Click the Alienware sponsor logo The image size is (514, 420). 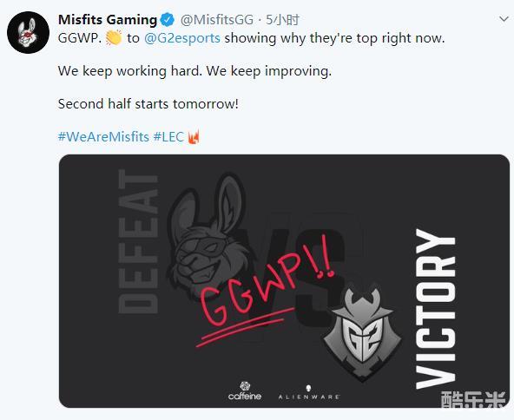[x=308, y=392]
